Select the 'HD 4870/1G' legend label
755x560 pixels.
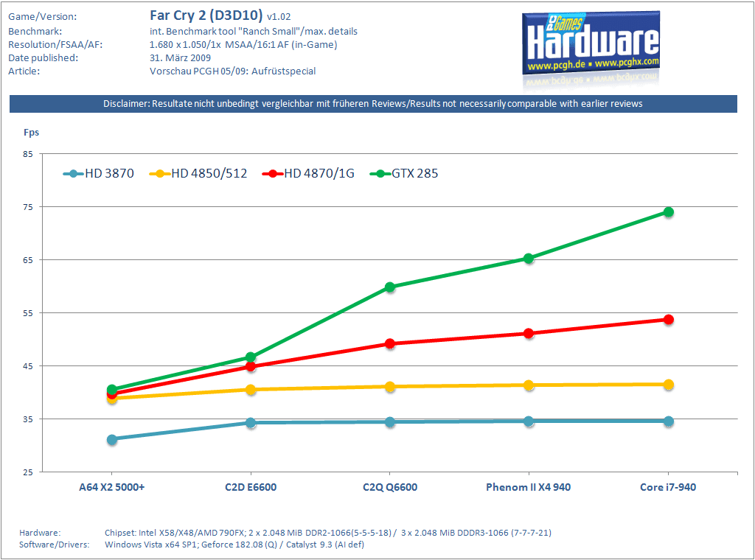tap(319, 174)
